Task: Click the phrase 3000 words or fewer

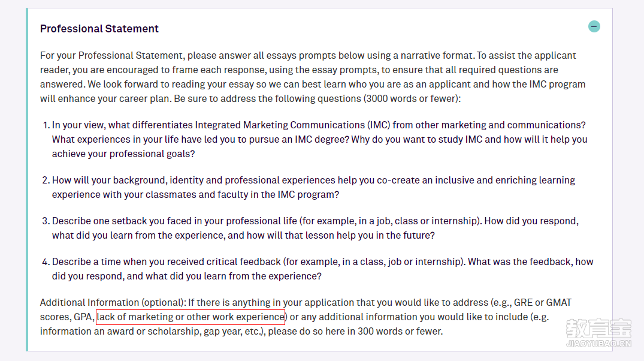Action: coord(412,99)
